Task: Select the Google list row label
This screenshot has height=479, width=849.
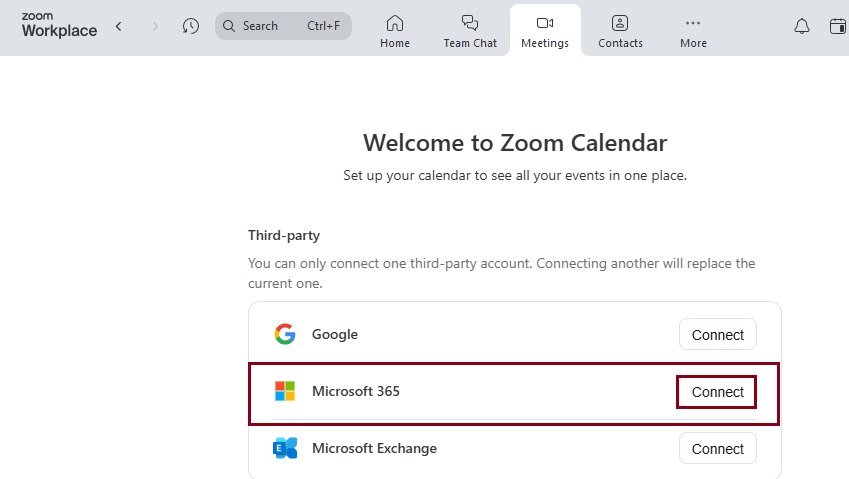Action: 335,334
